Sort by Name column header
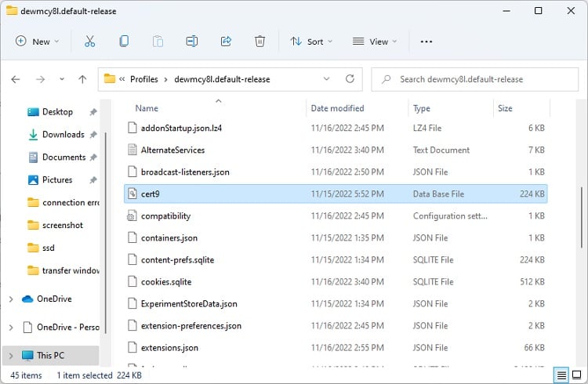This screenshot has width=588, height=384. point(147,108)
